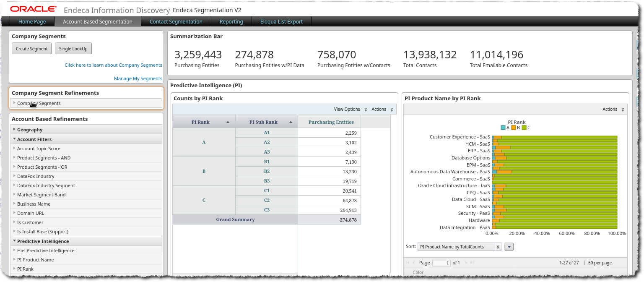The image size is (644, 282).
Task: Click the Page number input field
Action: tap(441, 263)
